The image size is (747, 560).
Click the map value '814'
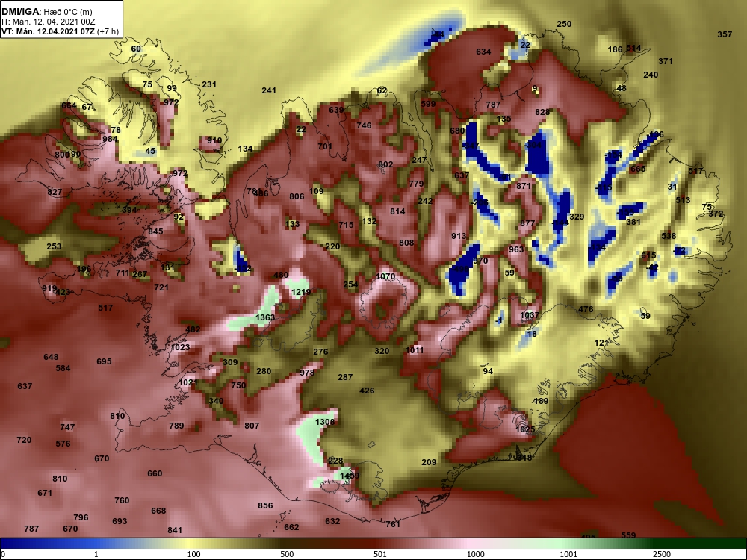[397, 211]
